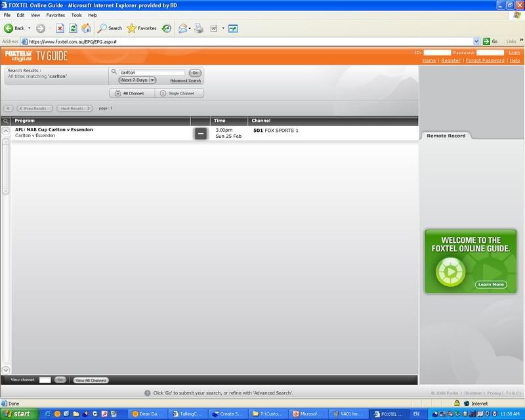Select All Channels search mode
This screenshot has height=420, width=525.
[133, 93]
